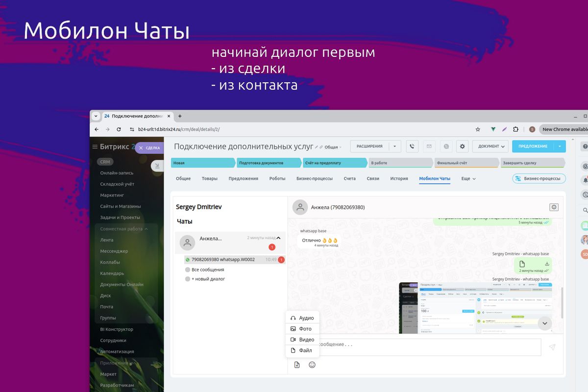This screenshot has width=588, height=392.
Task: Open the Документ dropdown
Action: coord(490,146)
